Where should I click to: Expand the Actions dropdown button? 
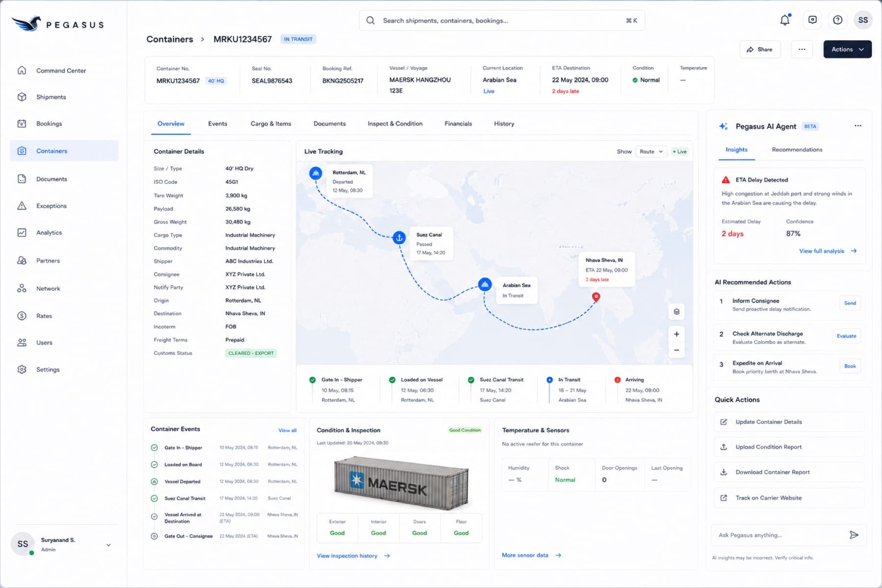pos(847,49)
